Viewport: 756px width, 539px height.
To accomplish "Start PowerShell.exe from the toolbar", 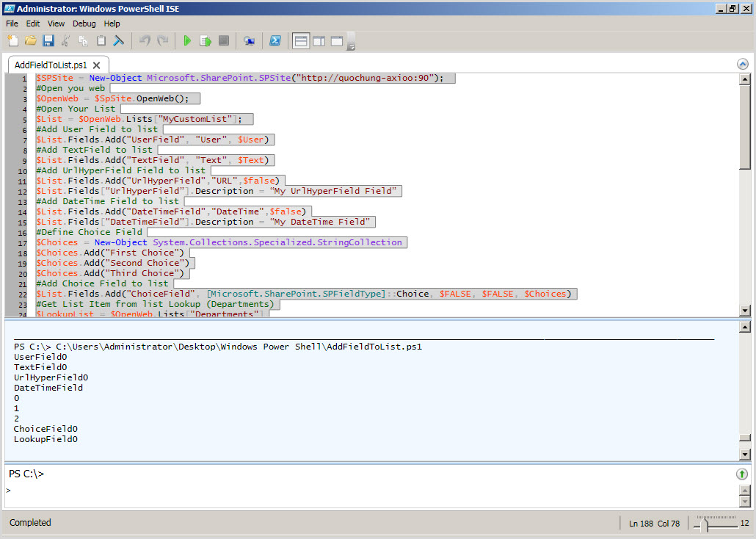I will point(275,40).
